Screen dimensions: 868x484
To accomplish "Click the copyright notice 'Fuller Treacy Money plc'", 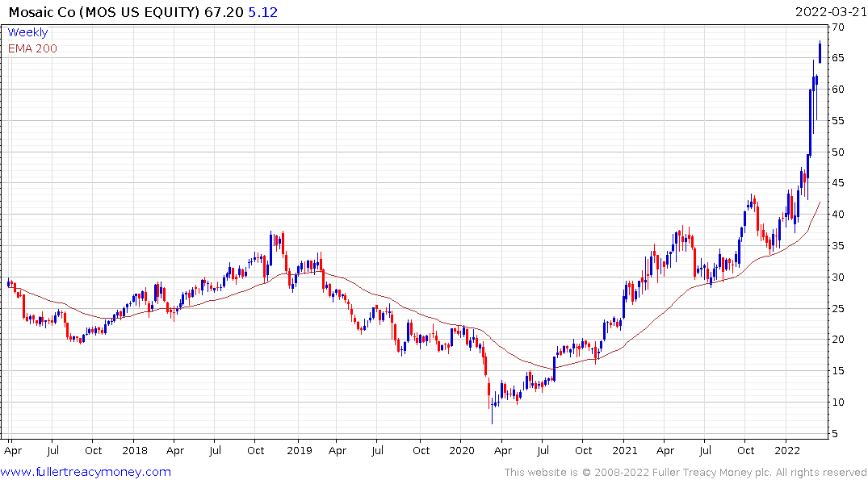I will [x=712, y=473].
